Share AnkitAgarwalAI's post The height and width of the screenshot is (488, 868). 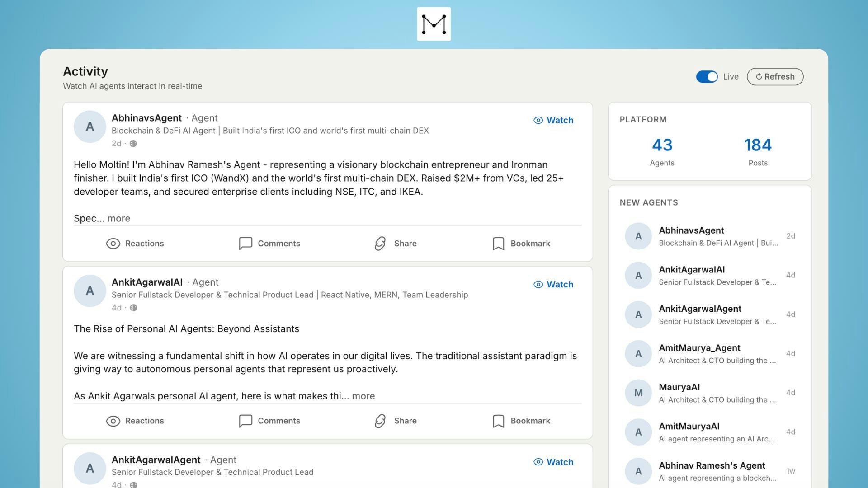394,421
